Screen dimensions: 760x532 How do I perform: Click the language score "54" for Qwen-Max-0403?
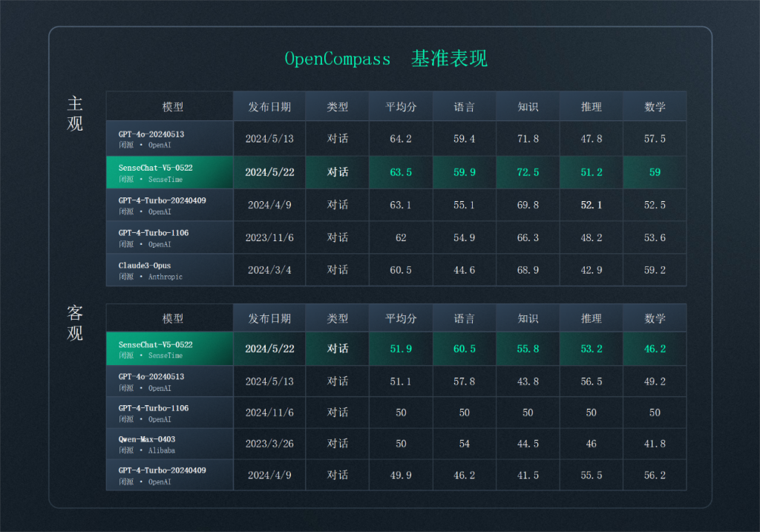(x=465, y=444)
